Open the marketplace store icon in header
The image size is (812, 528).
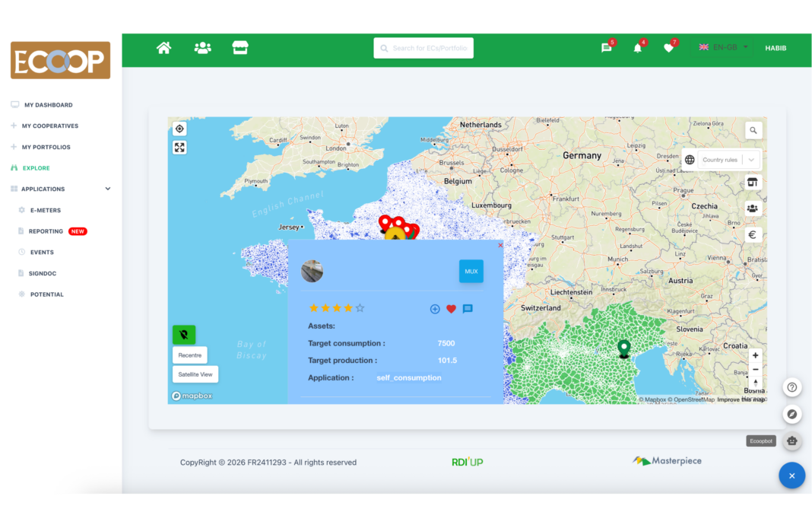[240, 48]
